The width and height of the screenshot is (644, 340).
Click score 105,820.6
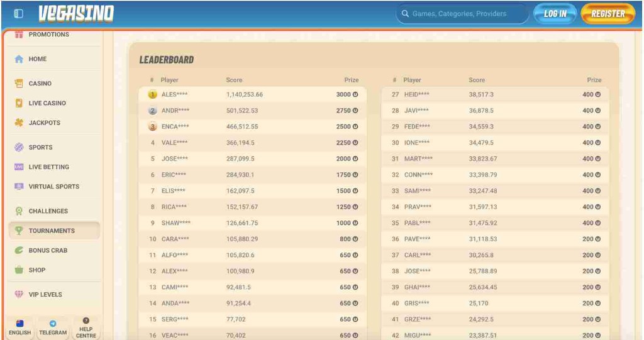(240, 255)
